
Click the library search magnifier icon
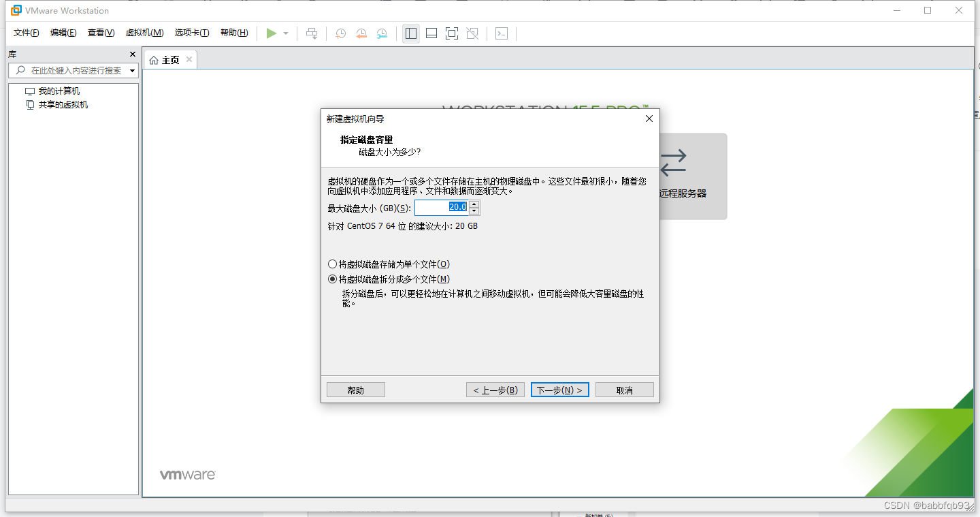pos(20,70)
